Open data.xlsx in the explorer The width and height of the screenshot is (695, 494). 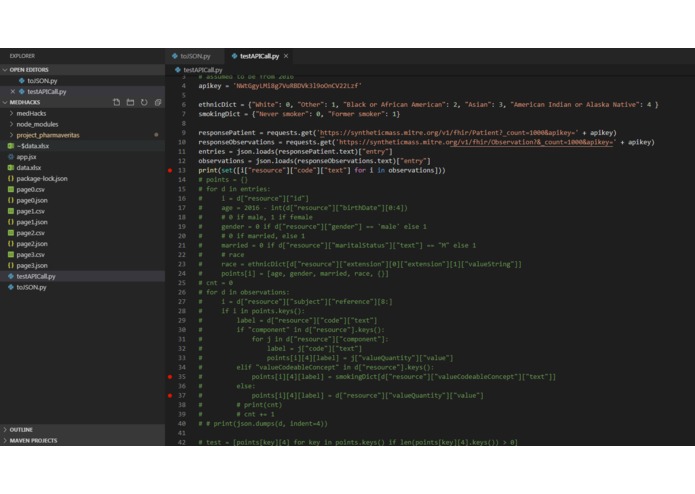pos(82,167)
